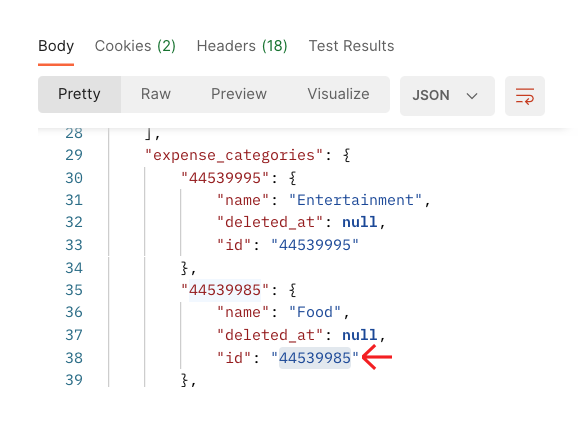The image size is (578, 430).
Task: Select the Visualize view button
Action: click(x=338, y=94)
